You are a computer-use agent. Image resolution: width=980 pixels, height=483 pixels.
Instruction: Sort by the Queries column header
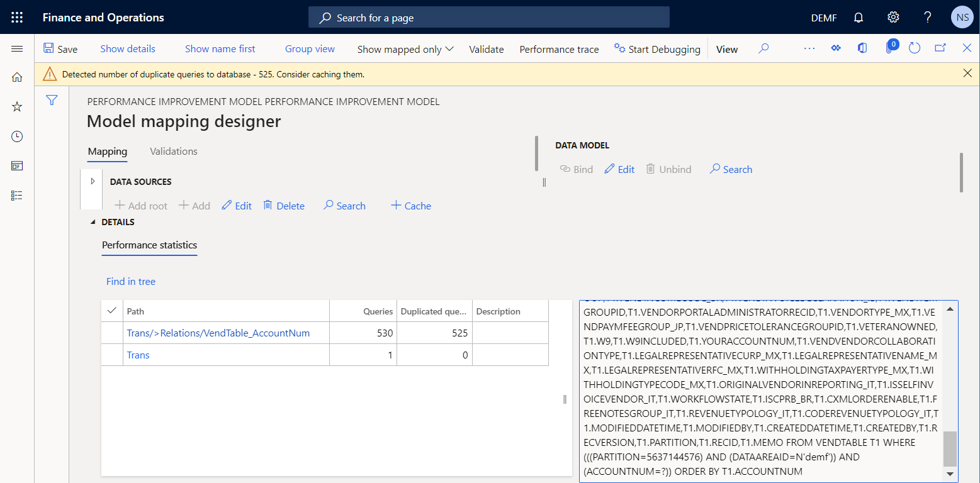point(363,311)
